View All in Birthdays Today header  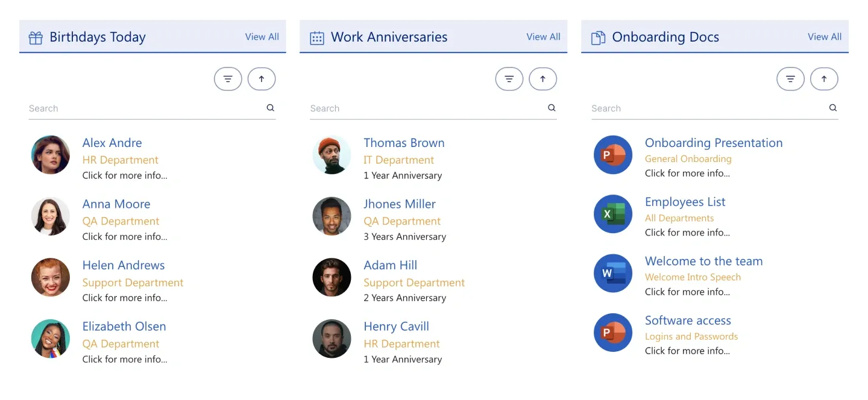point(262,37)
